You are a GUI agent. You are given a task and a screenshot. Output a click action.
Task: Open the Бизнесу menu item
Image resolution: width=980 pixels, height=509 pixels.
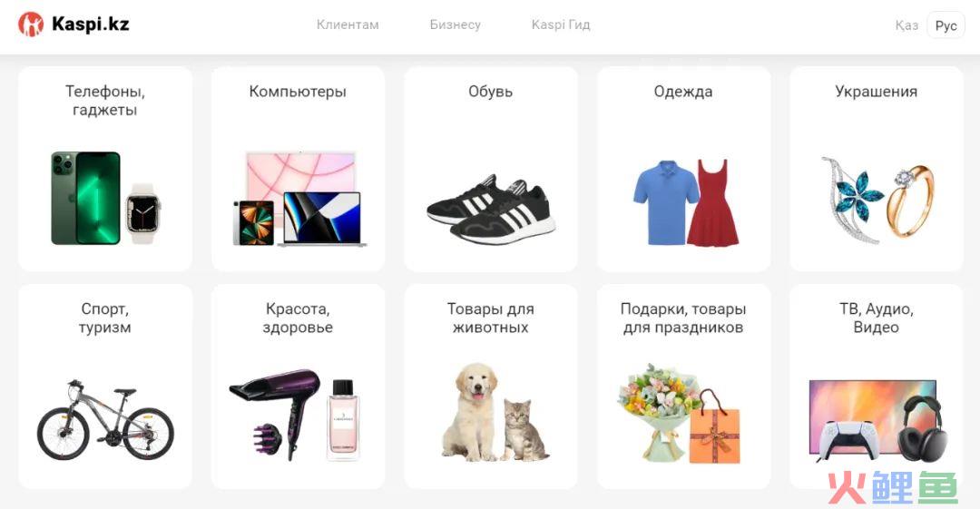tap(455, 25)
